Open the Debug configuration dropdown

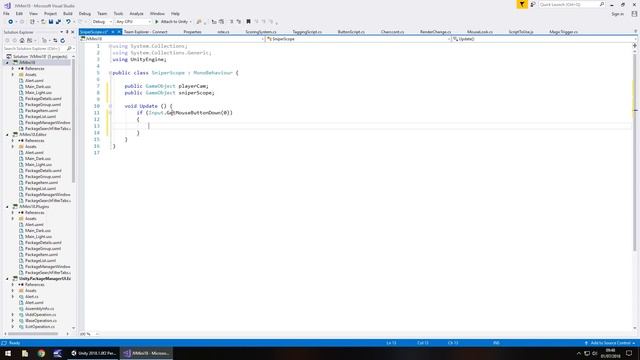click(x=102, y=22)
